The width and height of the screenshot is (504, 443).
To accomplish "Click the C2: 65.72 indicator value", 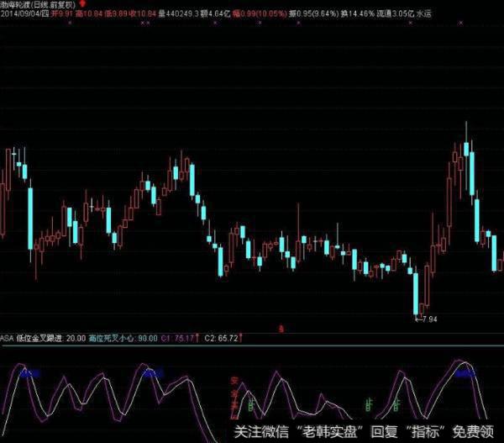I will point(223,338).
